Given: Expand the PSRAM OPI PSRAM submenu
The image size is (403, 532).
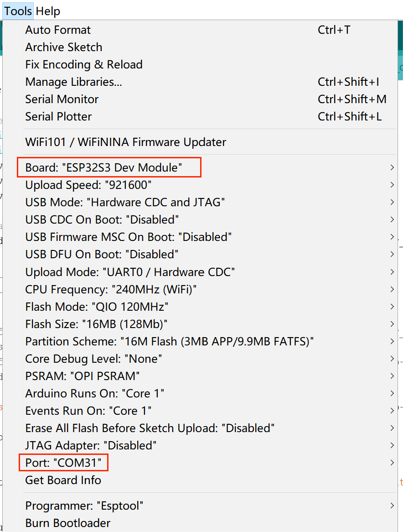Looking at the screenshot, I should (210, 376).
